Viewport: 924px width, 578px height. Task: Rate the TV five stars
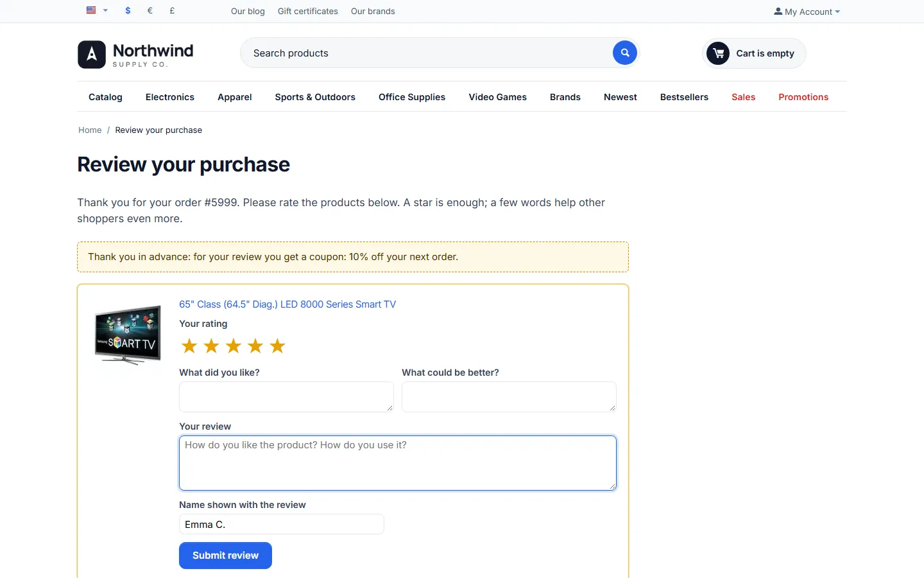[277, 346]
